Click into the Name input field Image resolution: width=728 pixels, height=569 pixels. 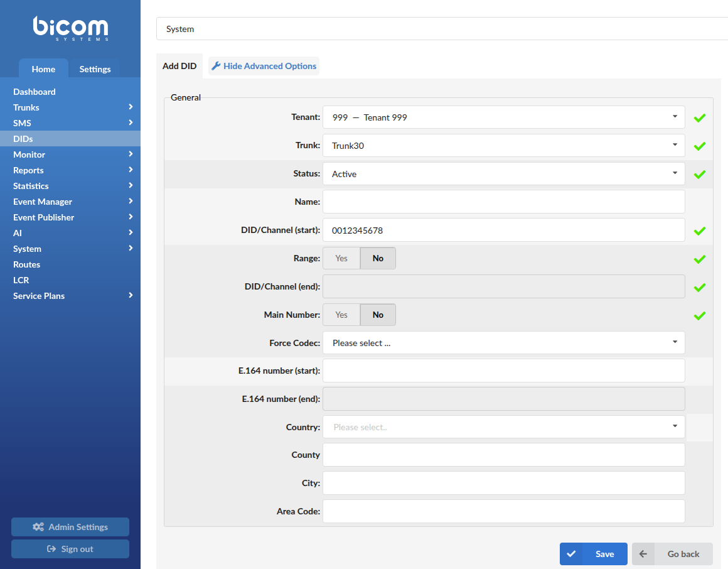coord(503,202)
